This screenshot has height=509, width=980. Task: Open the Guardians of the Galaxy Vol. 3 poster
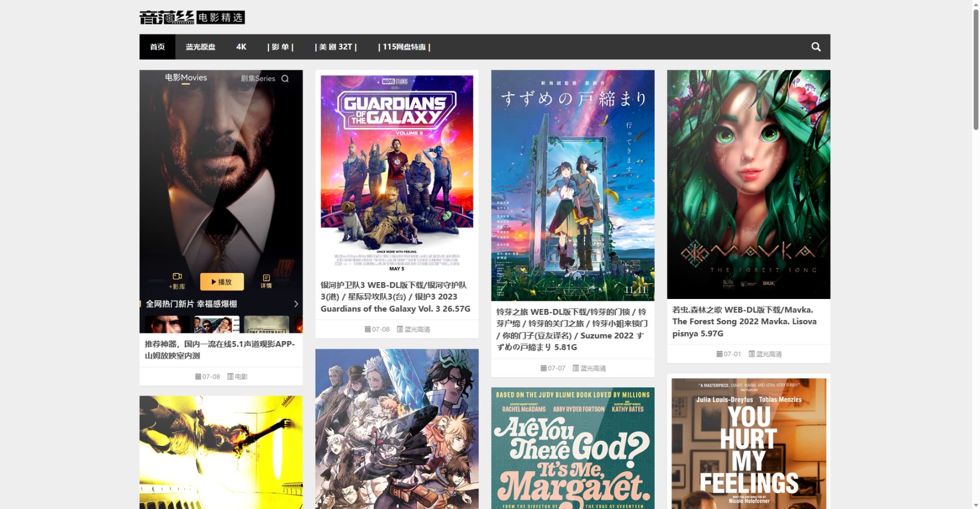click(397, 173)
